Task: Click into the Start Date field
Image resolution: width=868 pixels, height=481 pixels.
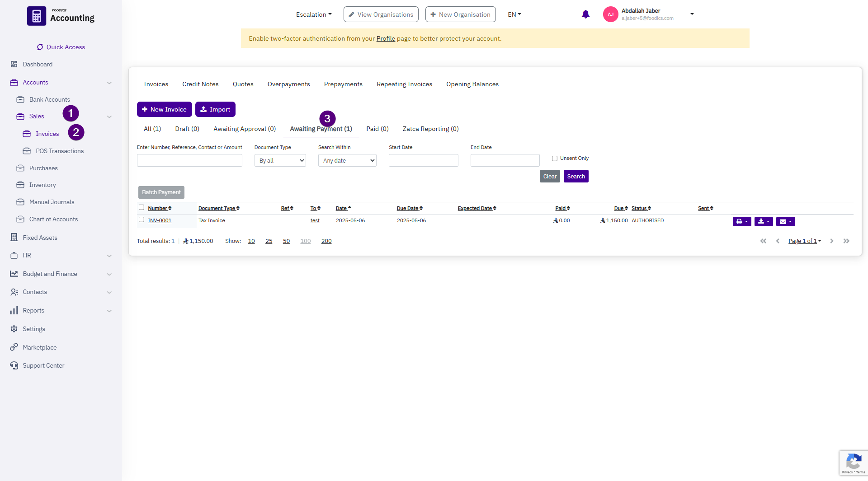Action: [423, 161]
